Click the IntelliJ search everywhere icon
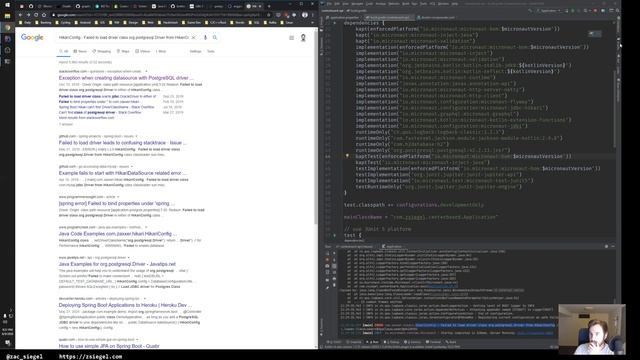Image resolution: width=640 pixels, height=360 pixels. point(618,11)
